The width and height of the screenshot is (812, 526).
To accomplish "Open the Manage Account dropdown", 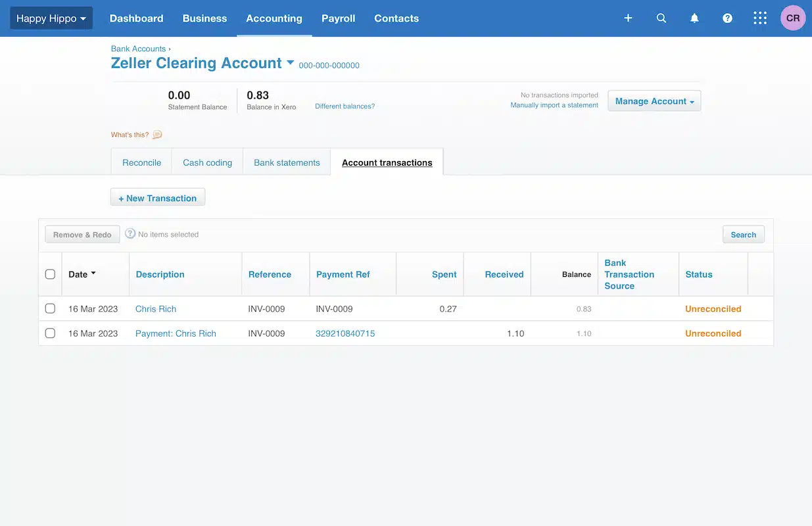I will tap(654, 101).
